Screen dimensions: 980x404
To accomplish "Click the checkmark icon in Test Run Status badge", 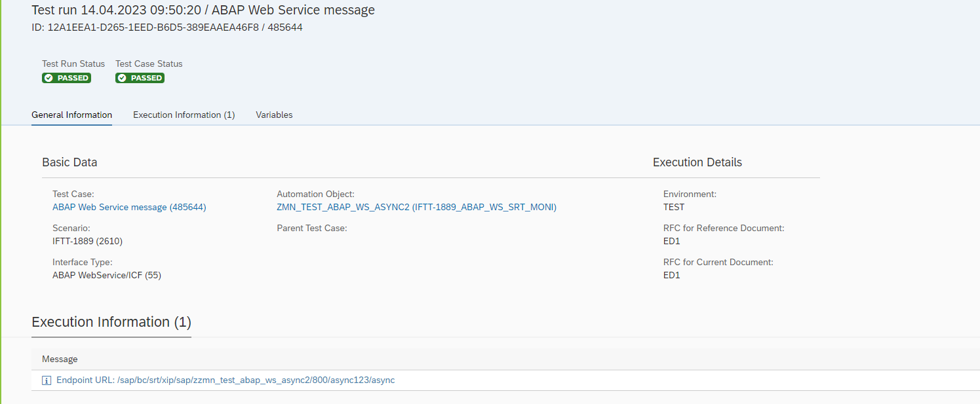I will pyautogui.click(x=49, y=78).
